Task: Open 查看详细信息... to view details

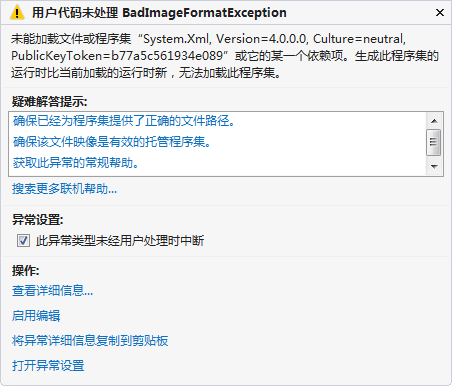Action: 52,290
